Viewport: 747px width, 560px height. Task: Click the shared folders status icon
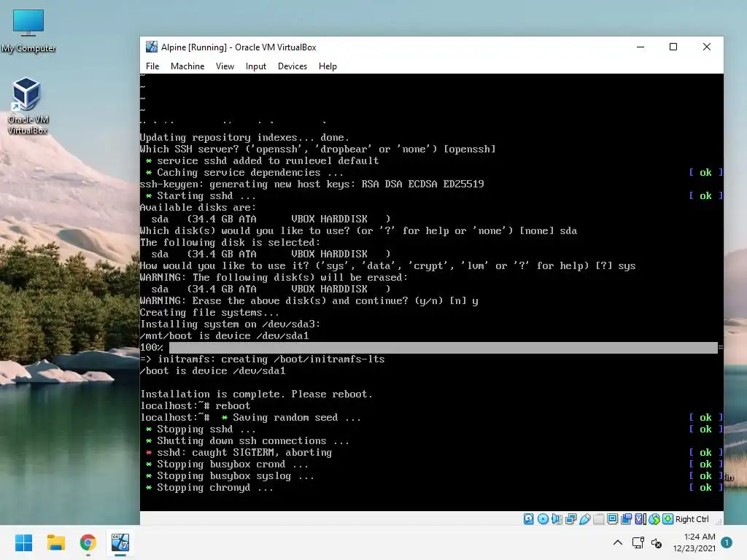[x=599, y=519]
